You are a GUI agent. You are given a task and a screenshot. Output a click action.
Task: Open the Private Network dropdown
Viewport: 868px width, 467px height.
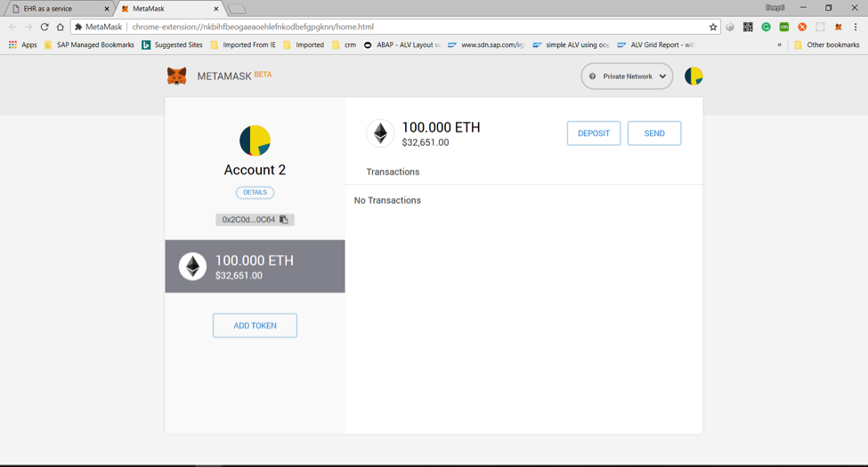(x=627, y=76)
